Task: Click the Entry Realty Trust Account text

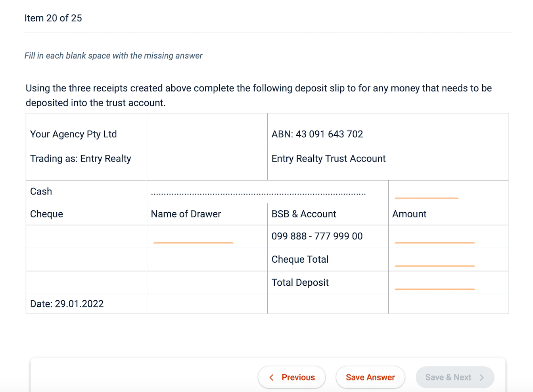Action: (328, 158)
